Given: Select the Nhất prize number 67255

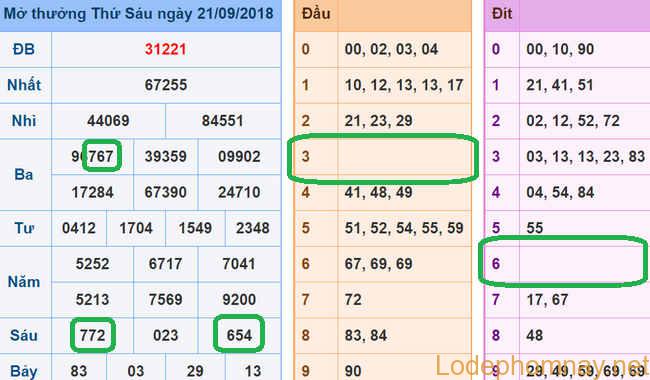Looking at the screenshot, I should tap(166, 85).
